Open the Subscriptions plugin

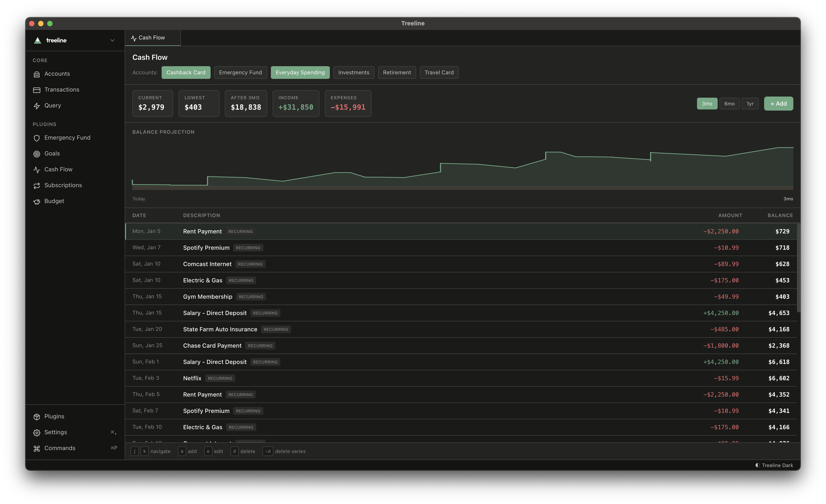point(63,185)
